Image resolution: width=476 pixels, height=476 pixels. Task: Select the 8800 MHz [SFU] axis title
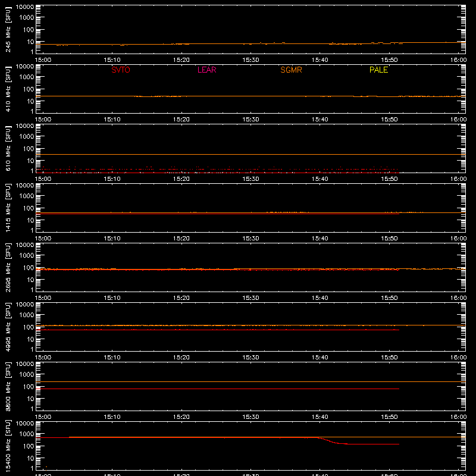point(8,386)
